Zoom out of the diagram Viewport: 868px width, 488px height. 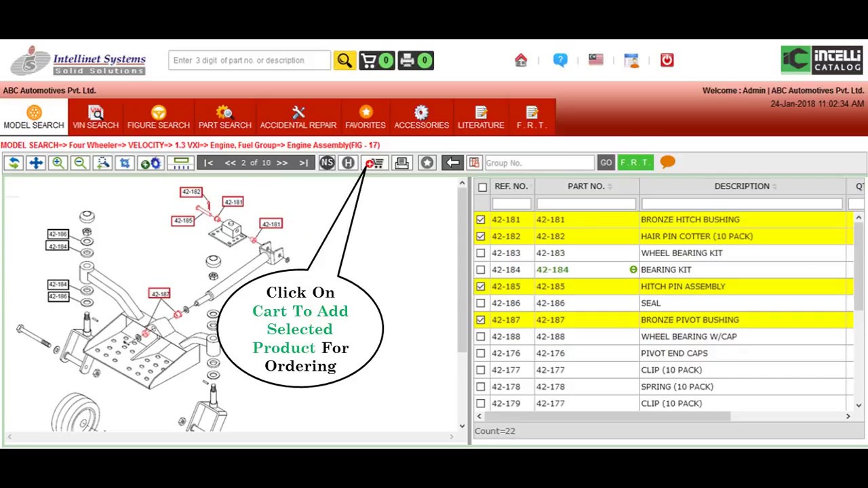pyautogui.click(x=80, y=163)
